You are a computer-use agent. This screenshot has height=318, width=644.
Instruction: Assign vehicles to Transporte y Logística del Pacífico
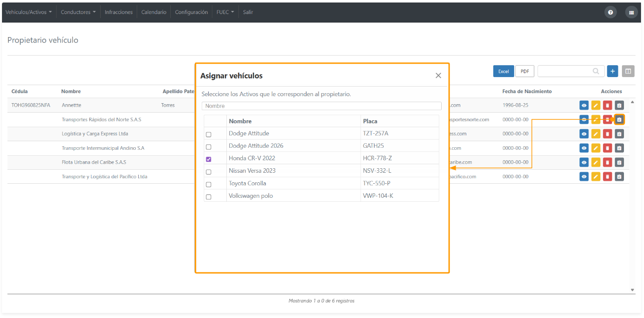pos(619,177)
